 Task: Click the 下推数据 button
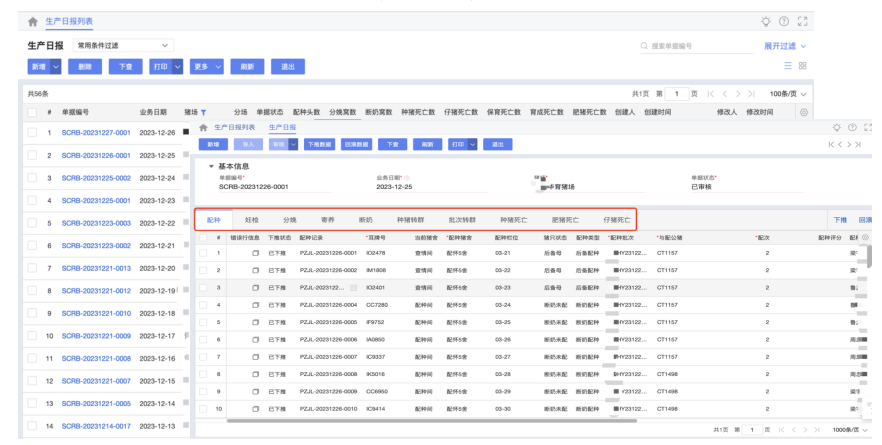[319, 145]
